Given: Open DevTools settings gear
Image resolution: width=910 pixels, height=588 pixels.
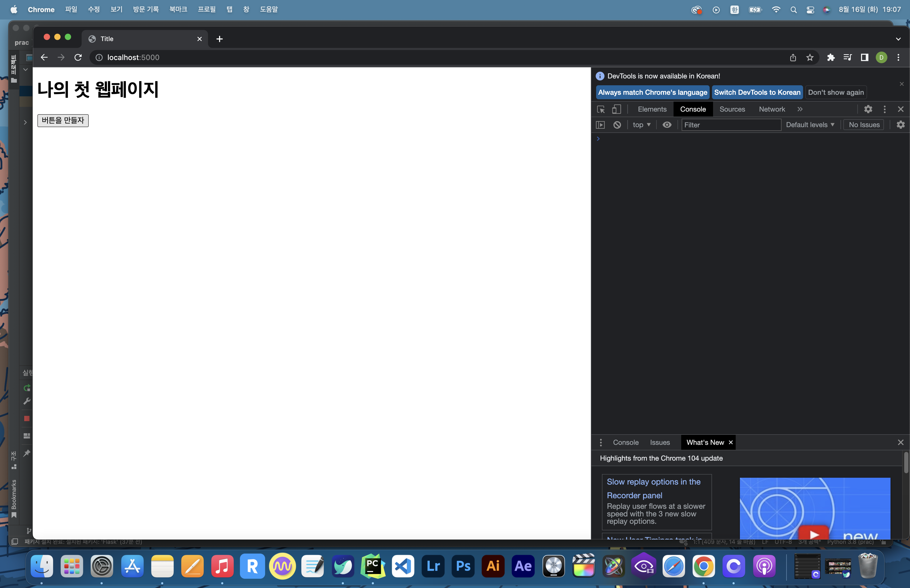Looking at the screenshot, I should click(868, 109).
